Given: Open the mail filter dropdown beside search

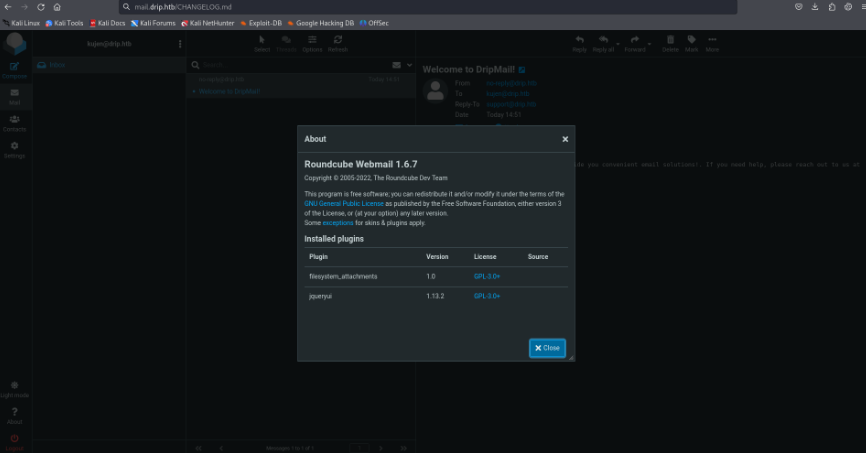Looking at the screenshot, I should tap(408, 65).
